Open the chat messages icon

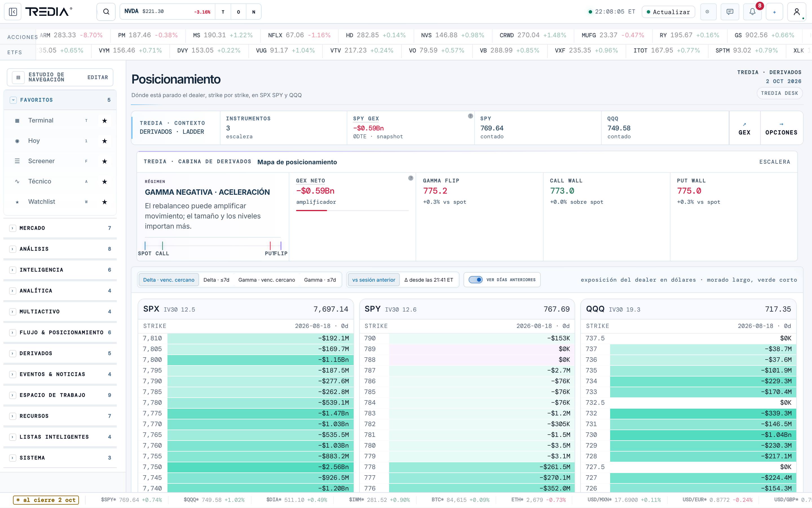[730, 12]
